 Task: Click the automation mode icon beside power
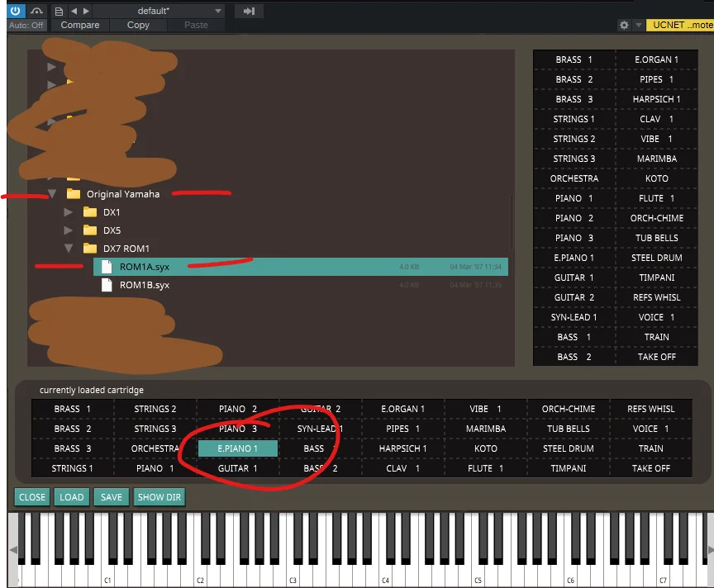[37, 11]
